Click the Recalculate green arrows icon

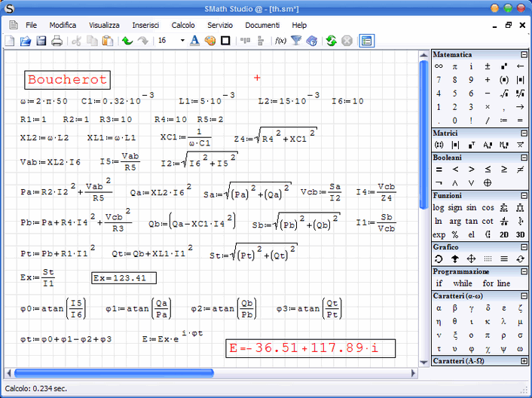pyautogui.click(x=331, y=41)
